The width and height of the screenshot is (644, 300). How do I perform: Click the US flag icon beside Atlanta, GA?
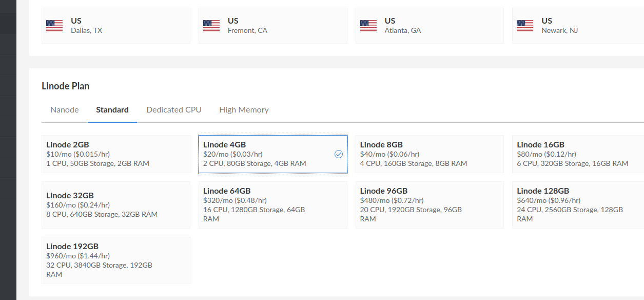pyautogui.click(x=368, y=26)
